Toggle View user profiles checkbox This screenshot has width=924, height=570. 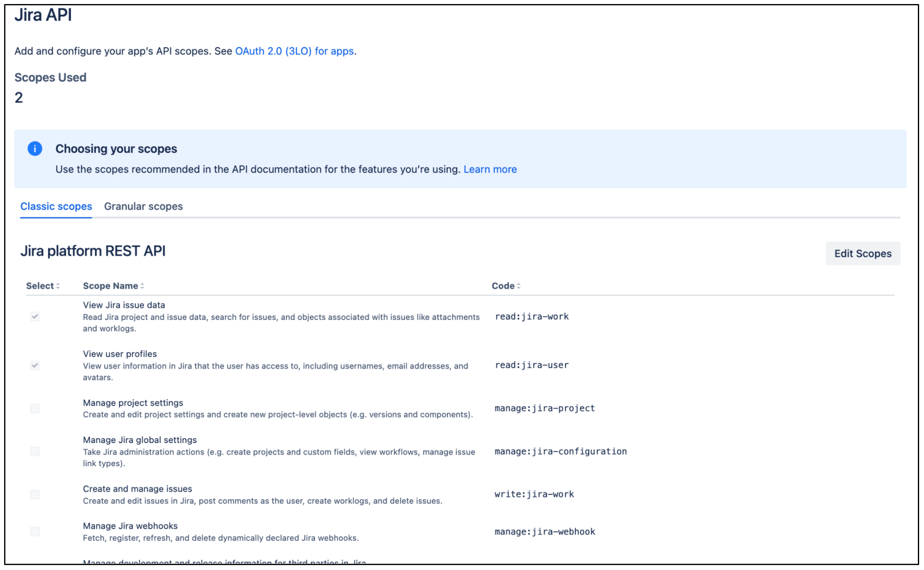[35, 365]
